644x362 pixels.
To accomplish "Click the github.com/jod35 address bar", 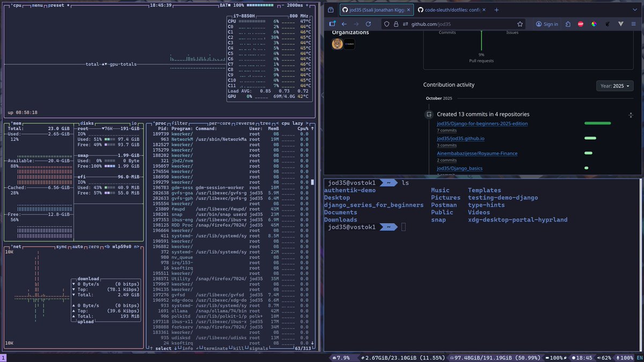I will click(453, 24).
